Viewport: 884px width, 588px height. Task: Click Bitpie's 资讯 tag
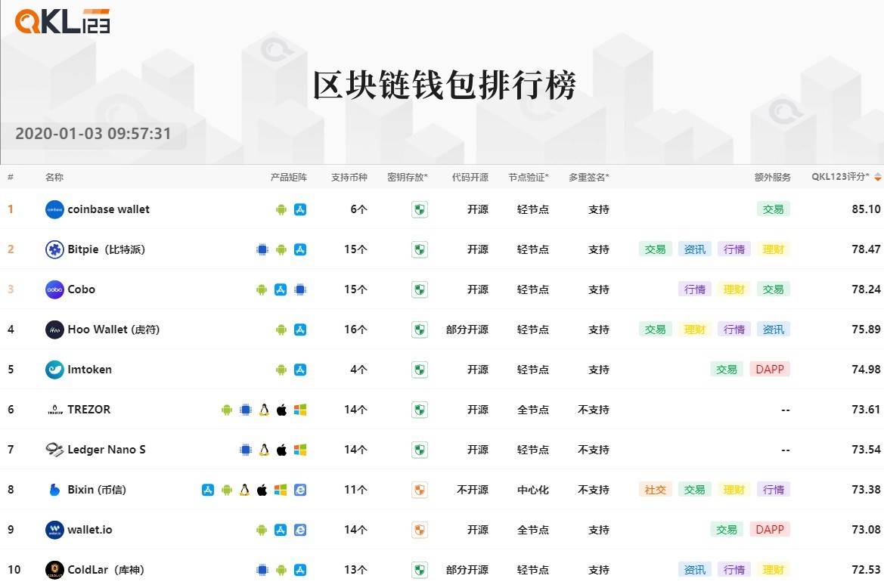pos(694,249)
